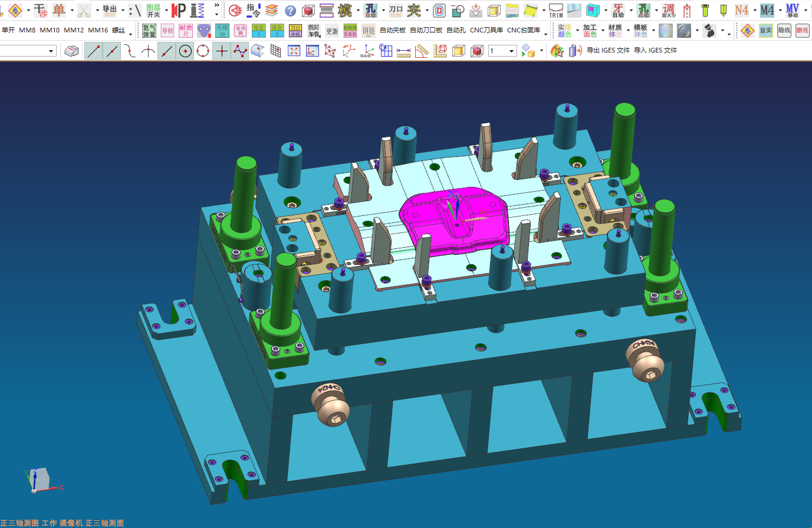Click 导出 IGES 文件 export button
The height and width of the screenshot is (528, 812).
point(608,51)
